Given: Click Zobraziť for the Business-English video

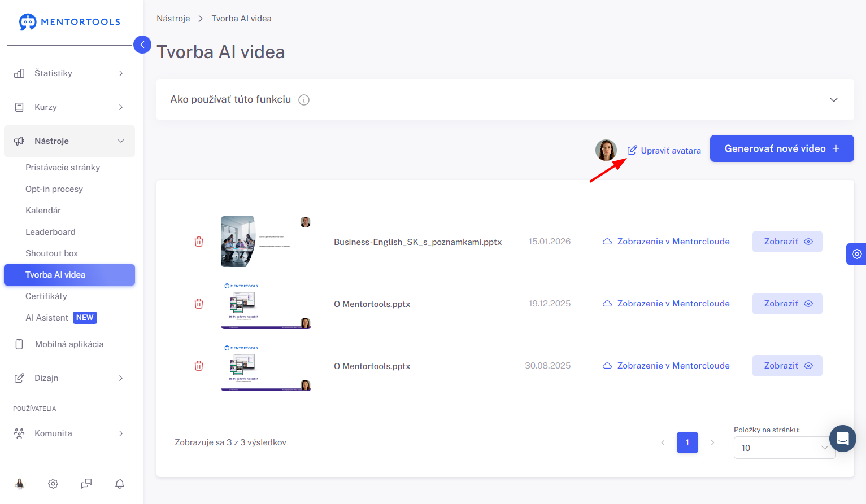Looking at the screenshot, I should [x=787, y=242].
